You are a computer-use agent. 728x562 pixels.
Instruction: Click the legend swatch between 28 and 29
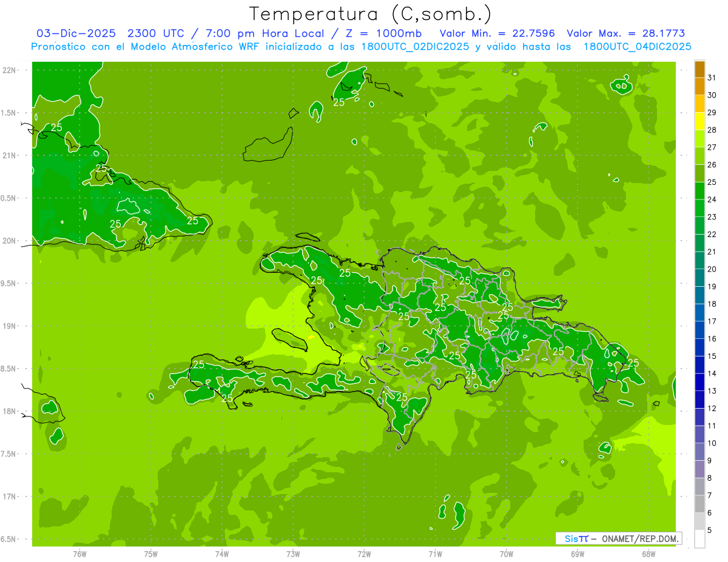(x=699, y=121)
